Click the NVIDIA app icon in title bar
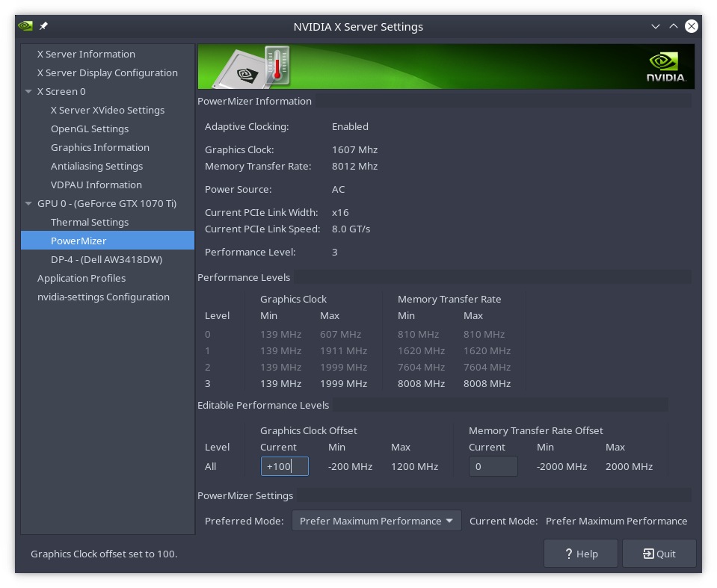 click(25, 26)
